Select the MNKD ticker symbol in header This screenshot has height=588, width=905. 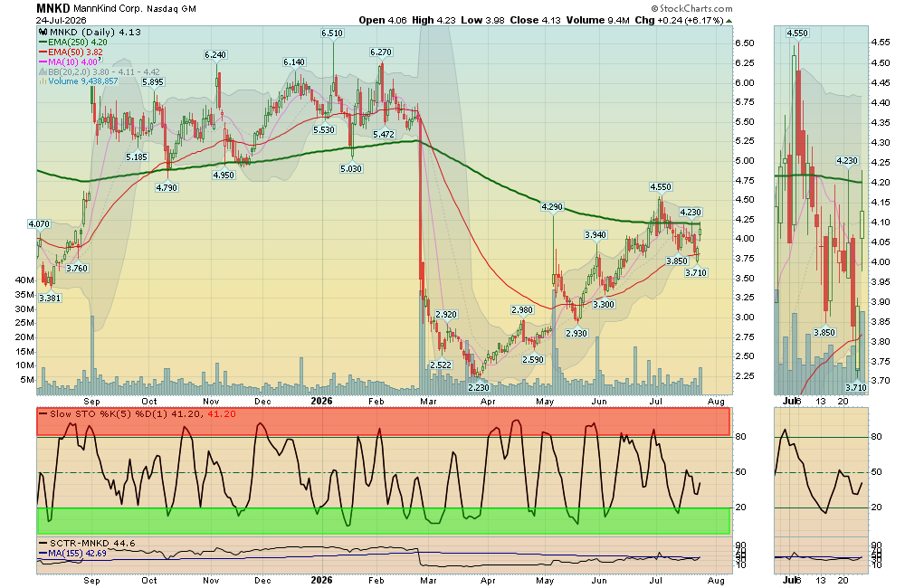point(53,9)
